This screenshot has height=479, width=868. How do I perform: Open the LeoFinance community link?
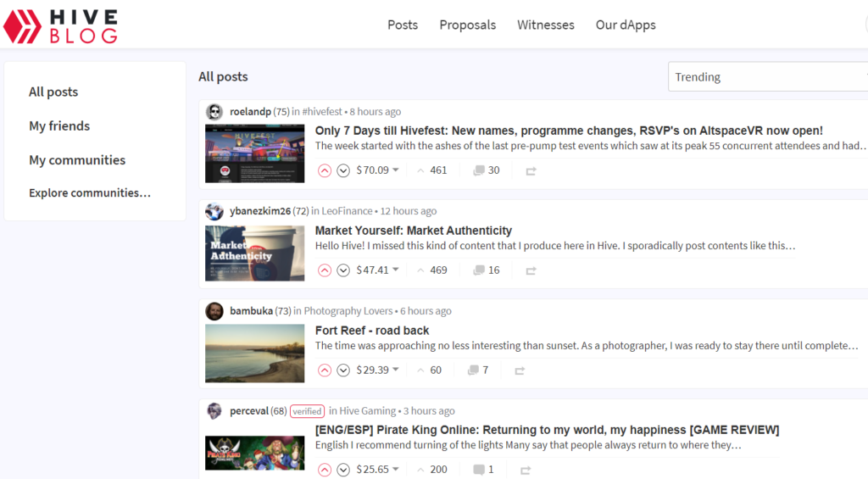347,211
